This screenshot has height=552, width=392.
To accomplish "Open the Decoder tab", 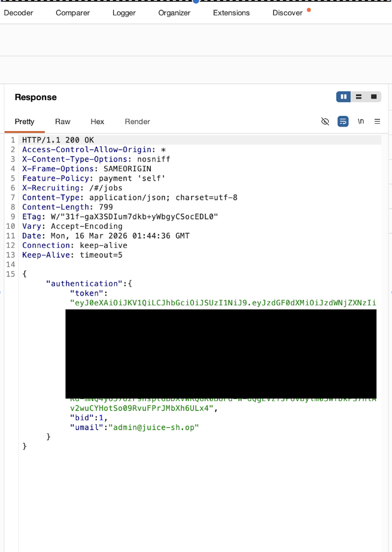I will (18, 13).
